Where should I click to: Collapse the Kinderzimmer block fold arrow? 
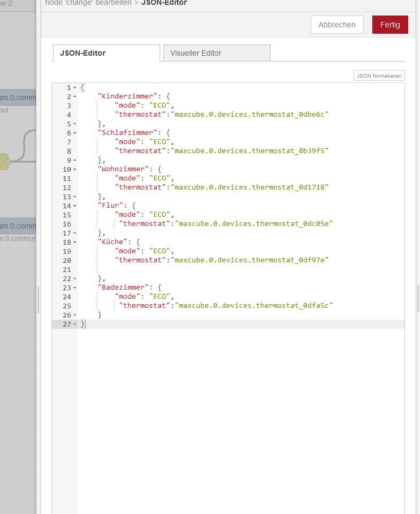75,97
